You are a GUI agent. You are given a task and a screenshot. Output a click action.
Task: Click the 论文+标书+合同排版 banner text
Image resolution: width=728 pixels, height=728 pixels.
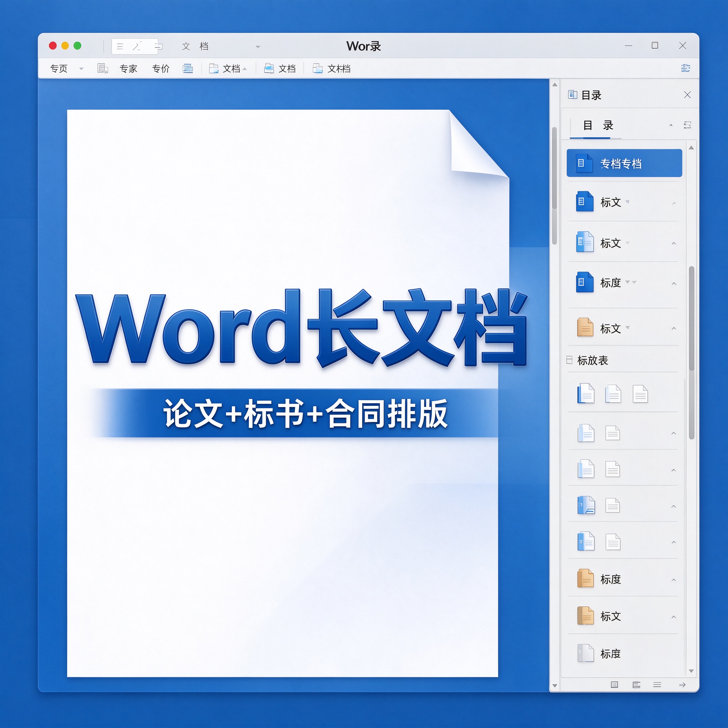[305, 414]
